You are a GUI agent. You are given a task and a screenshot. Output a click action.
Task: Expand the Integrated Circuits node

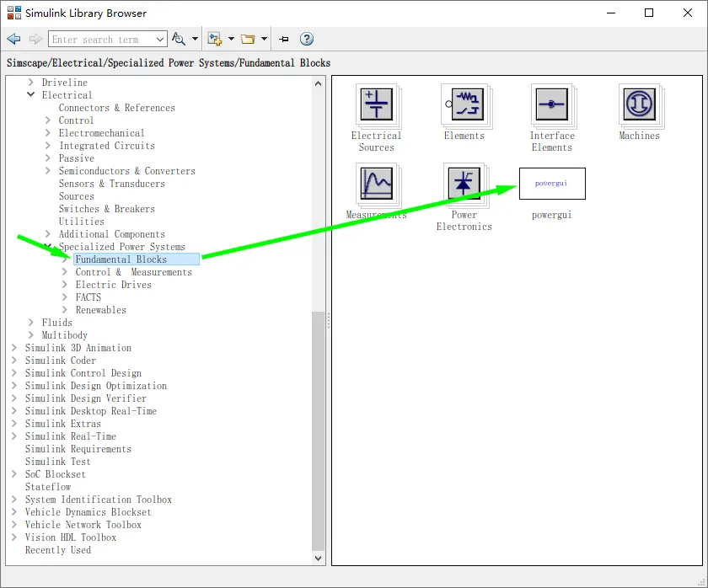click(48, 145)
